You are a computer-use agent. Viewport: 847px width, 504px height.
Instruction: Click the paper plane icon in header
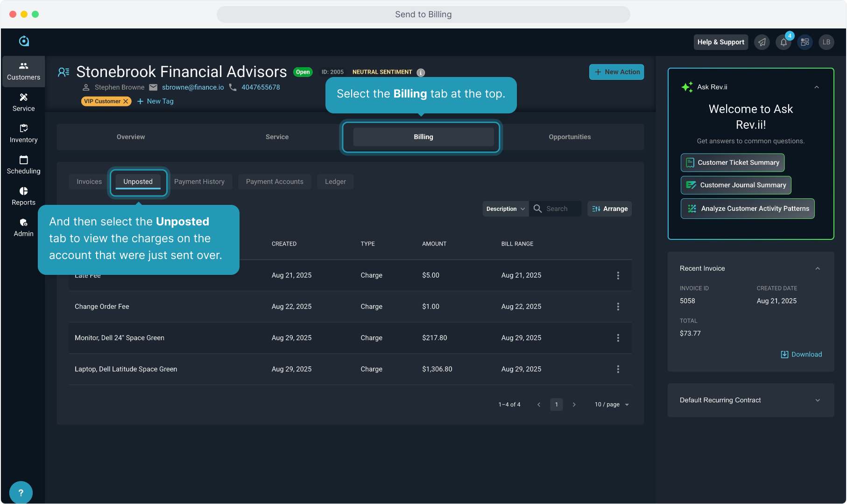762,42
